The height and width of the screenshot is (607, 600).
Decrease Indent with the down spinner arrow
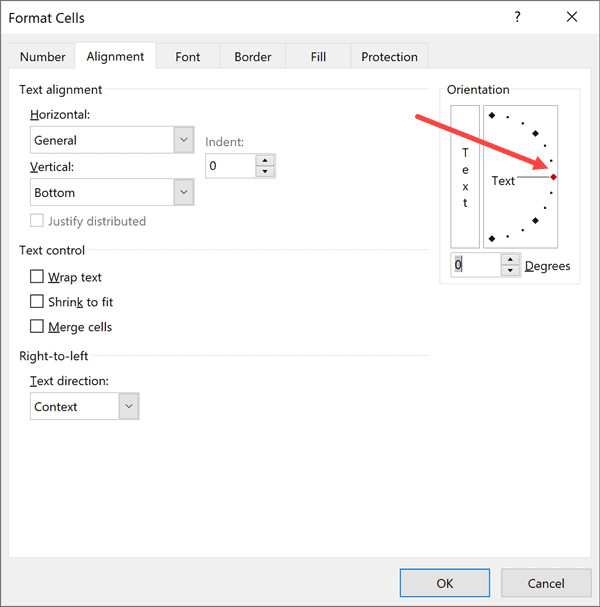tap(264, 171)
